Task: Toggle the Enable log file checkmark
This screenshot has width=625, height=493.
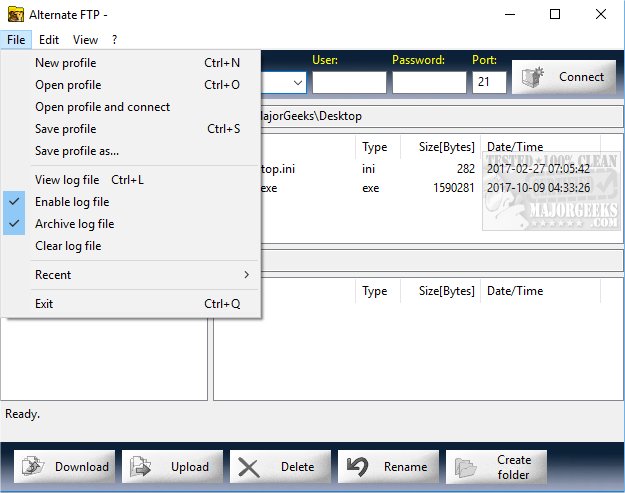Action: click(14, 202)
